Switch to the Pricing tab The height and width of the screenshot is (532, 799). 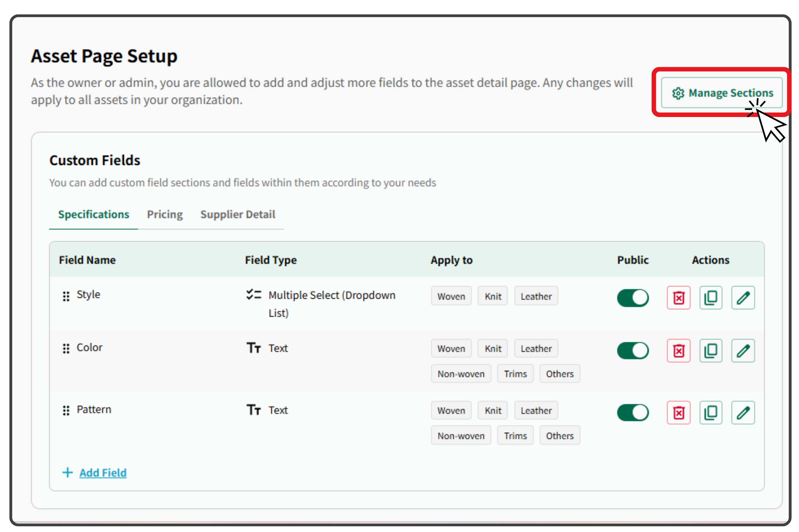click(165, 214)
